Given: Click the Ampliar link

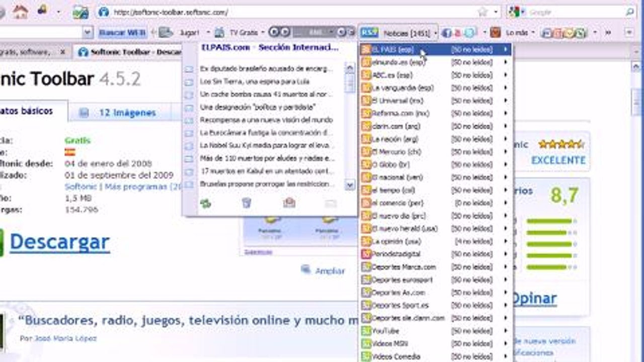Looking at the screenshot, I should (330, 271).
